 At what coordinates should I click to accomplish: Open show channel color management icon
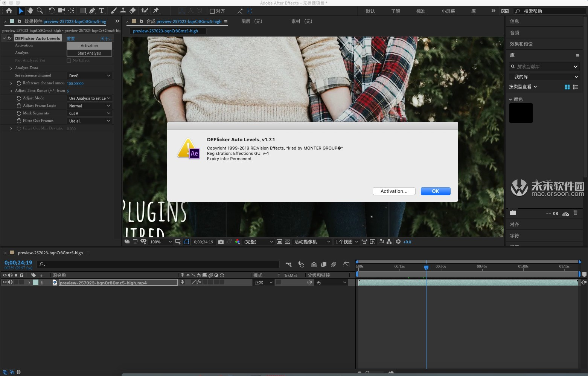coord(238,242)
